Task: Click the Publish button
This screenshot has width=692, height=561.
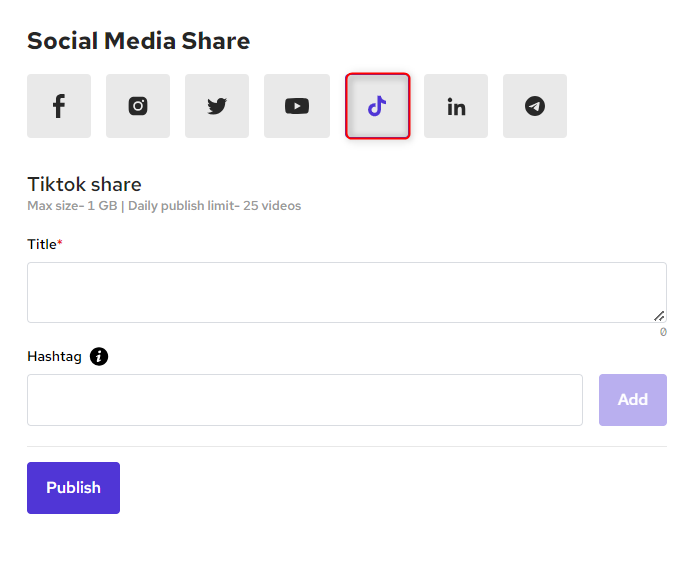Action: (73, 488)
